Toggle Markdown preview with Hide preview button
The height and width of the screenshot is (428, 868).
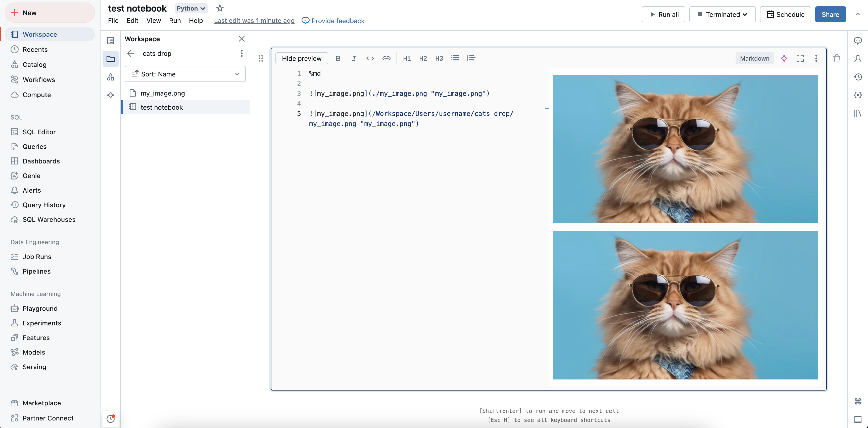coord(301,58)
